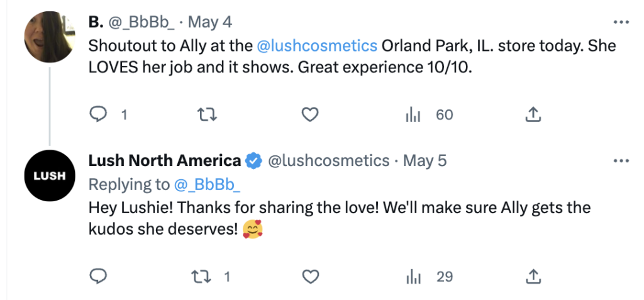The width and height of the screenshot is (644, 300).
Task: Click the blue verified badge beside Lush
Action: point(253,161)
